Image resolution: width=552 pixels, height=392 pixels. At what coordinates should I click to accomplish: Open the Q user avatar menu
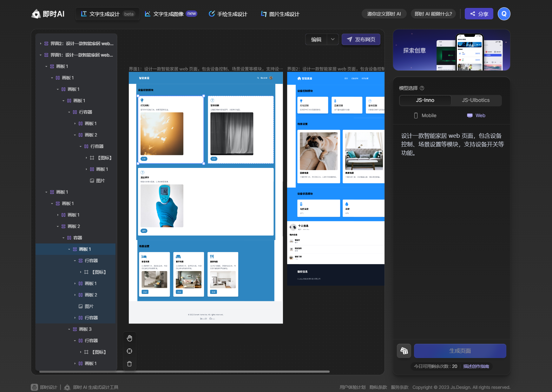pos(504,14)
